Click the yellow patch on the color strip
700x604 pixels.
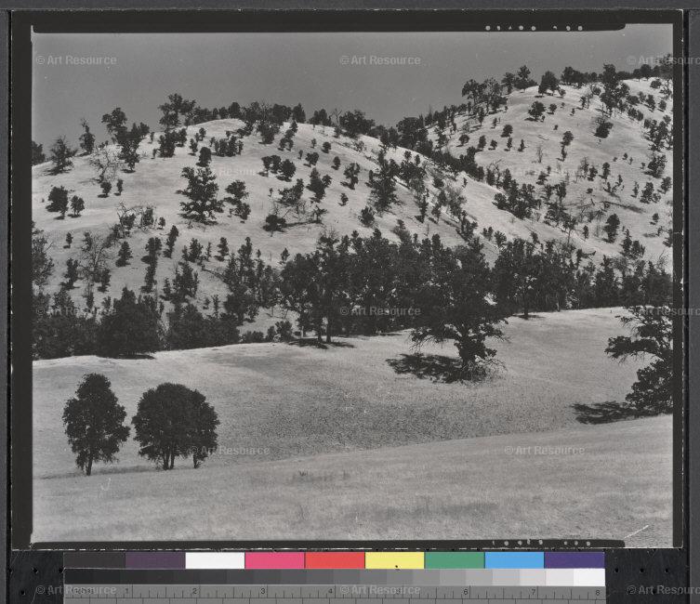(395, 560)
